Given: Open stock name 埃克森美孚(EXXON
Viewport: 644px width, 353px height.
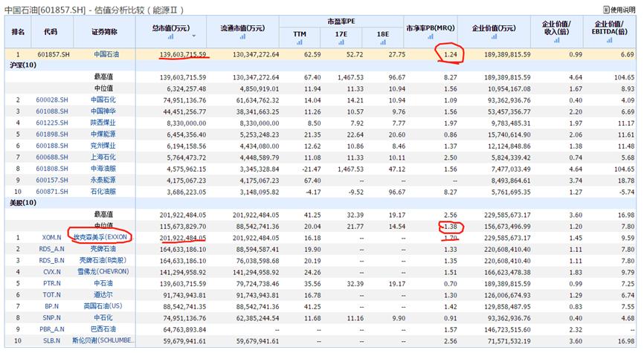Looking at the screenshot, I should pos(100,237).
